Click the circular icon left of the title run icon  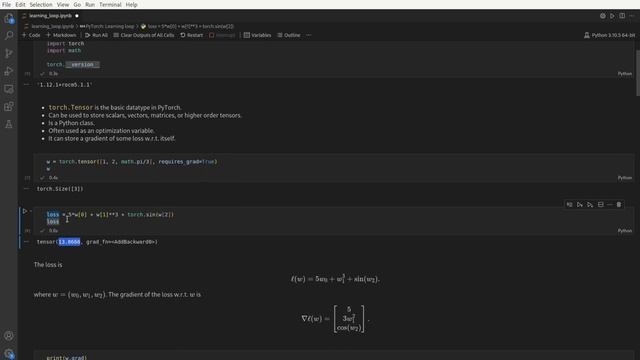(x=602, y=16)
